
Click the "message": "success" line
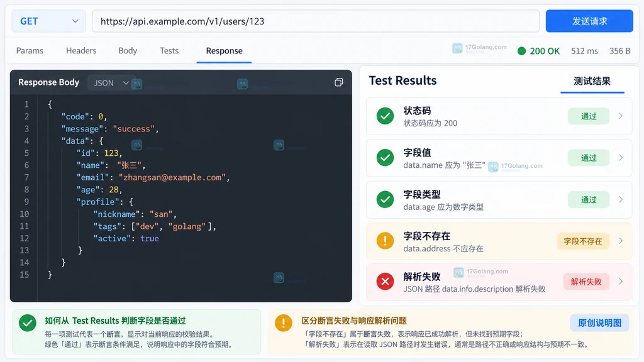click(x=110, y=129)
